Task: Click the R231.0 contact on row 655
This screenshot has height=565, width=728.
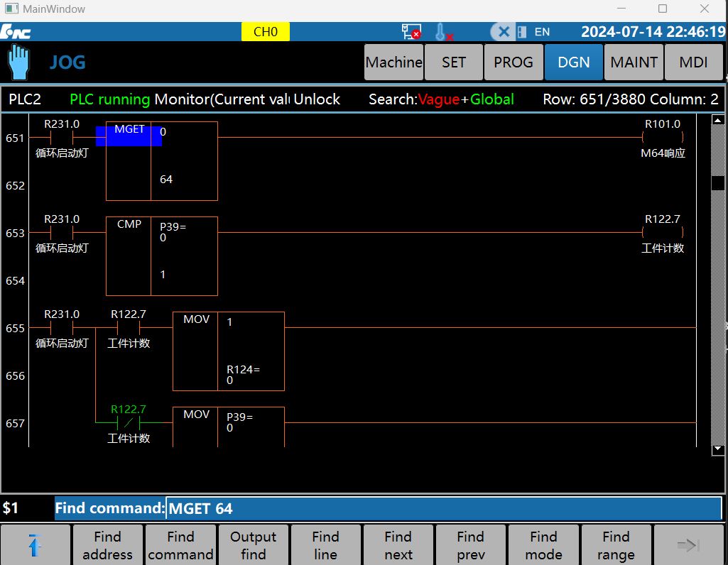Action: click(x=62, y=327)
